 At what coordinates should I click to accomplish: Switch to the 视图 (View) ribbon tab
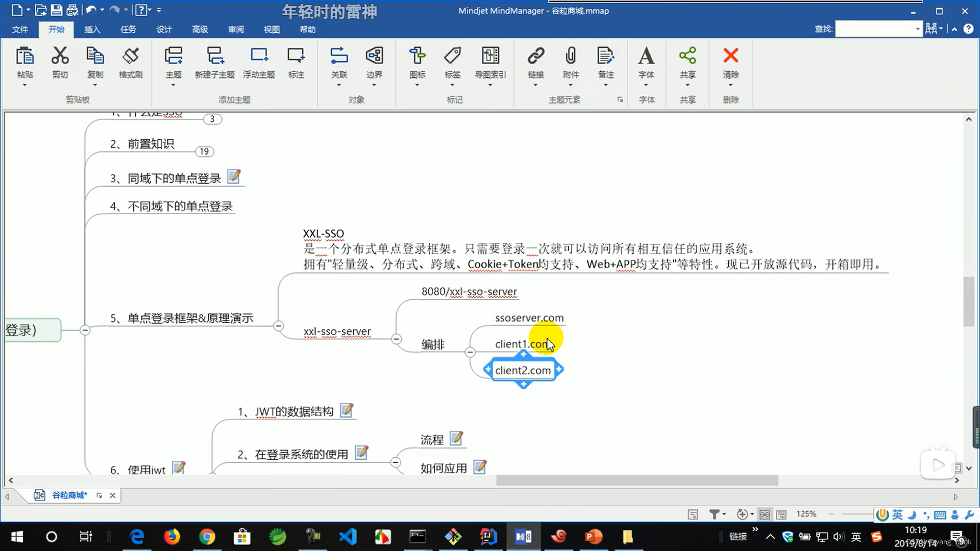pyautogui.click(x=272, y=29)
